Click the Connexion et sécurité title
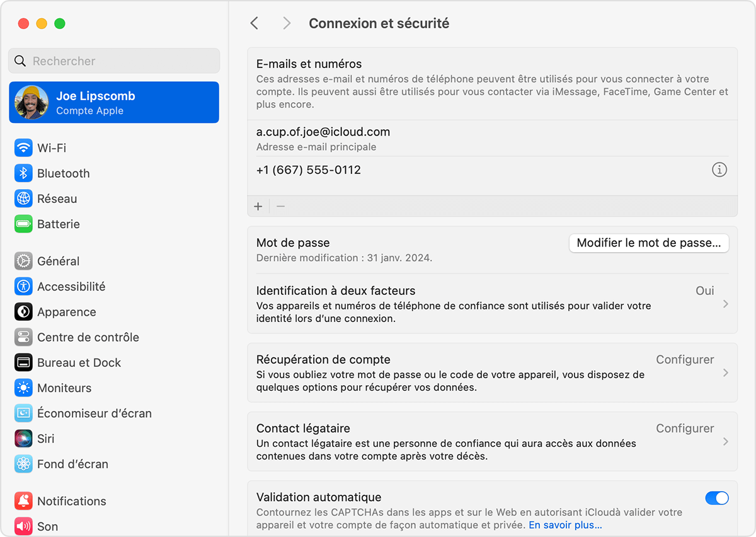 coord(379,23)
